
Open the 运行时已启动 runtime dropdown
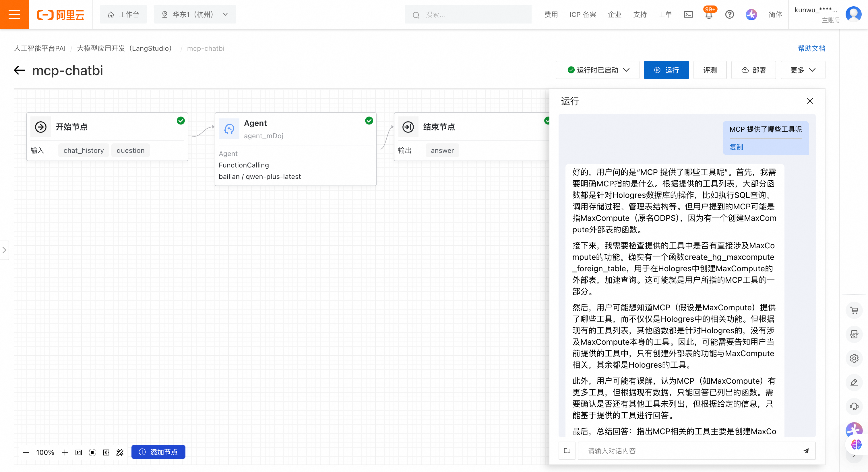597,70
